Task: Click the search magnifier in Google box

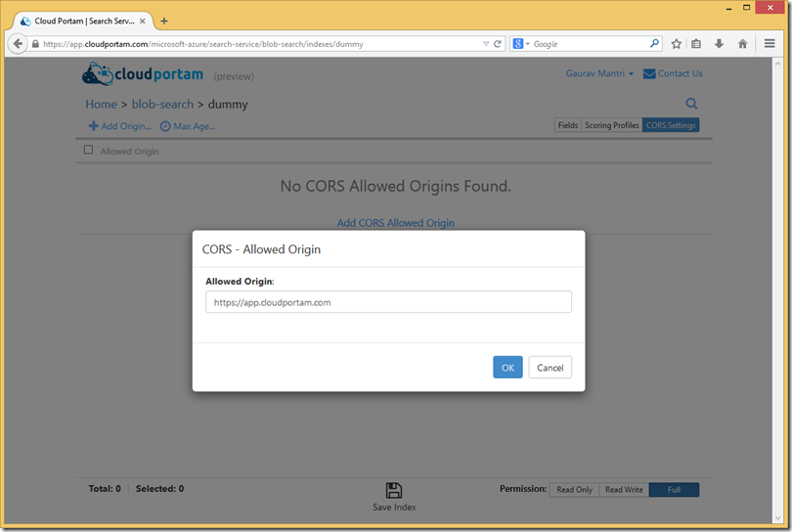Action: click(654, 43)
